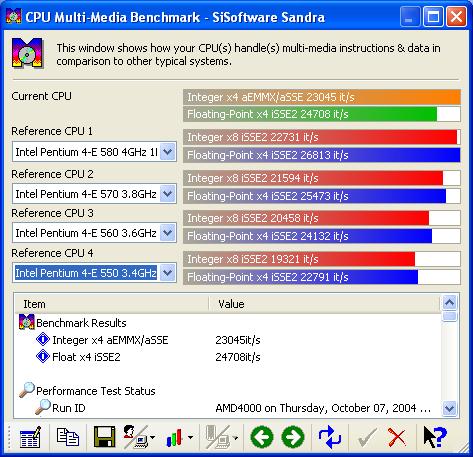This screenshot has width=473, height=457.
Task: Save results with the floppy disk icon
Action: click(104, 437)
